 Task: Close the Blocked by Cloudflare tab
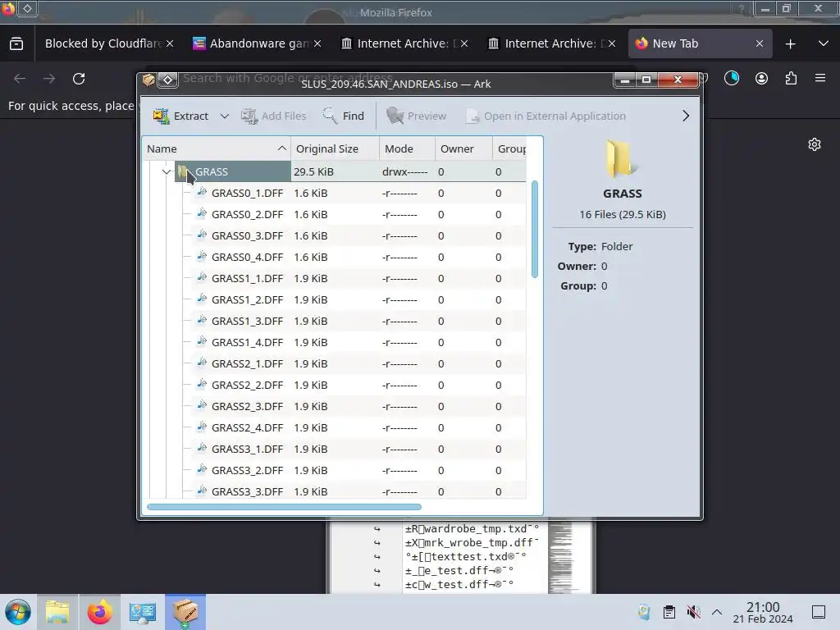[x=170, y=44]
